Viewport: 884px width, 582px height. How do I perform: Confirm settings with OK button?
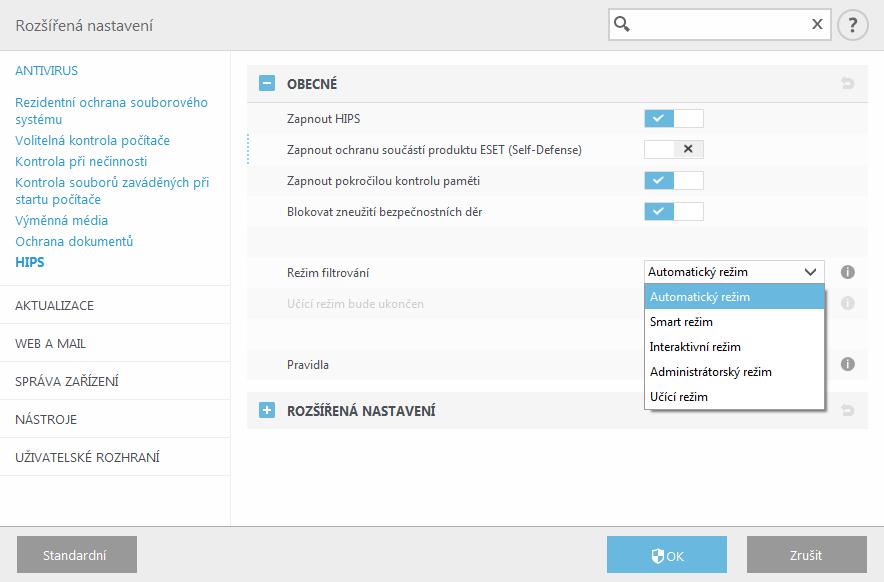pyautogui.click(x=667, y=554)
